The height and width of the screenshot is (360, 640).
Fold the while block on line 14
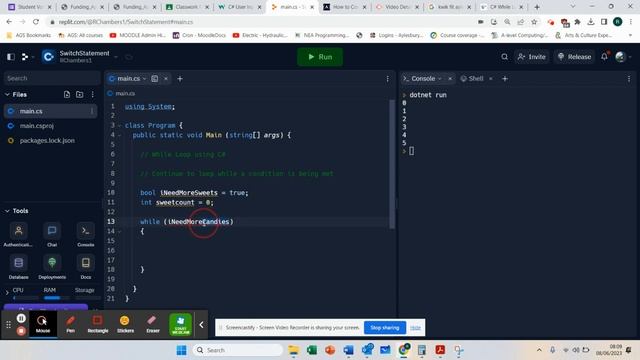pos(119,231)
